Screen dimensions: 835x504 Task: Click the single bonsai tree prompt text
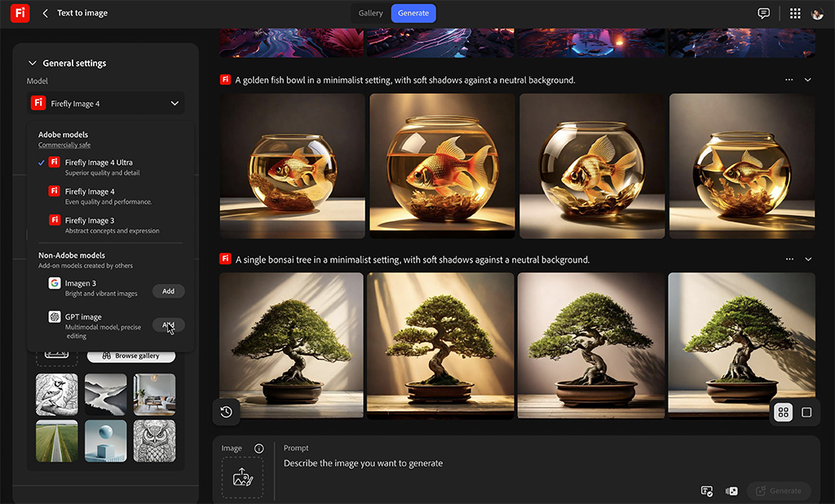coord(413,259)
